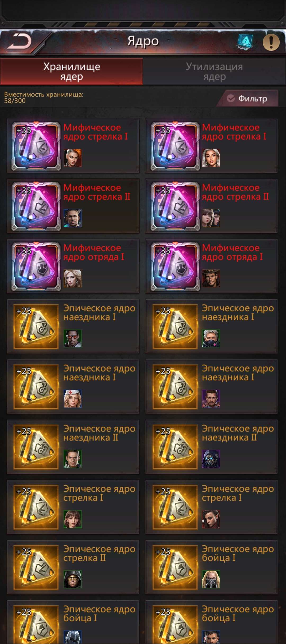The image size is (286, 644).
Task: Select epic rider core I with nurse portrait
Action: pos(73,387)
